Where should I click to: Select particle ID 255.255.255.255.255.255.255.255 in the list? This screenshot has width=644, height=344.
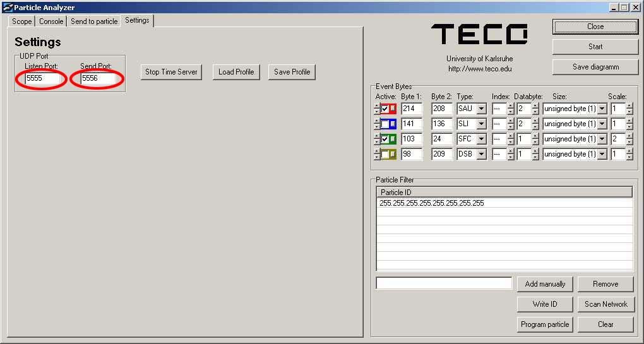[x=432, y=203]
